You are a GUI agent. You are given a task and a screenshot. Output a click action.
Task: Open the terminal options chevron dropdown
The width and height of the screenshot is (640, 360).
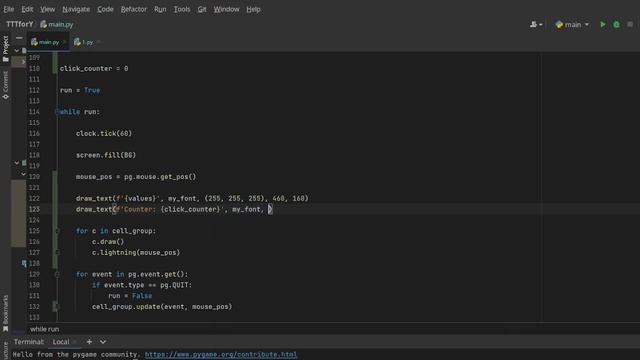coord(103,342)
